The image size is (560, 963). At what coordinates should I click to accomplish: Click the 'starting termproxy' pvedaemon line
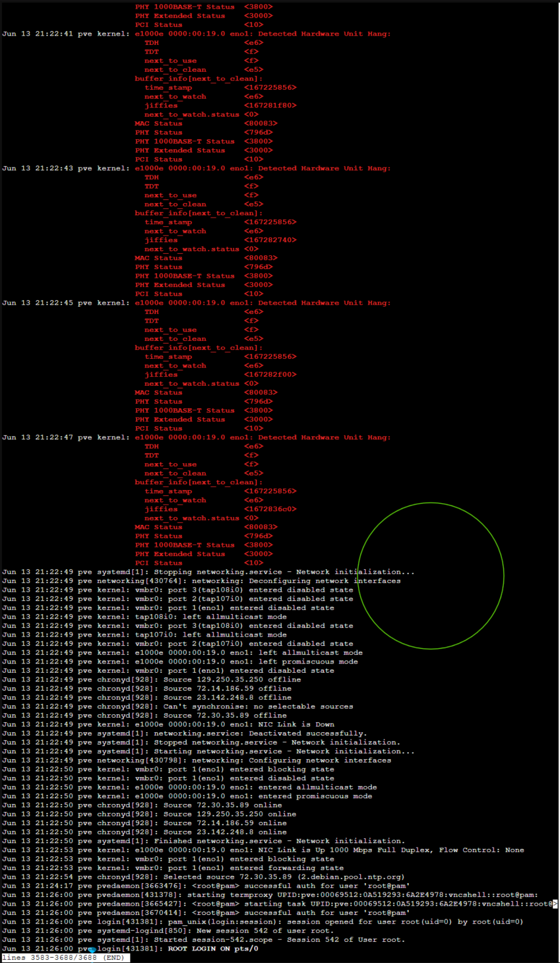[270, 895]
